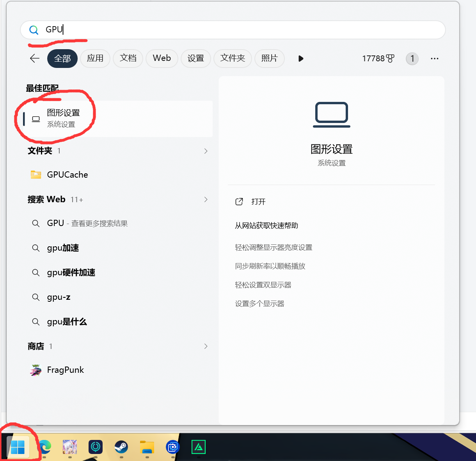
Task: Open File Explorer from the taskbar
Action: pos(147,447)
